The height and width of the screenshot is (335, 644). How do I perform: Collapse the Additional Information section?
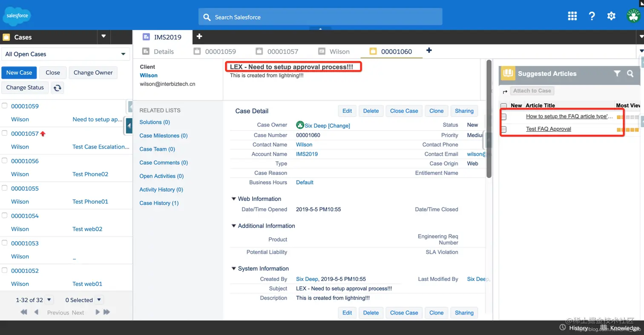point(234,226)
